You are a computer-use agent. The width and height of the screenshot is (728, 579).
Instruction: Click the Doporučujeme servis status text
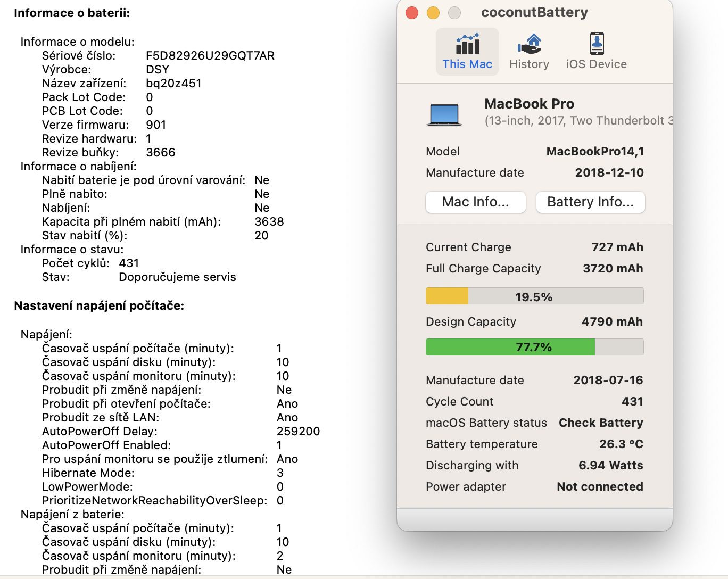177,277
